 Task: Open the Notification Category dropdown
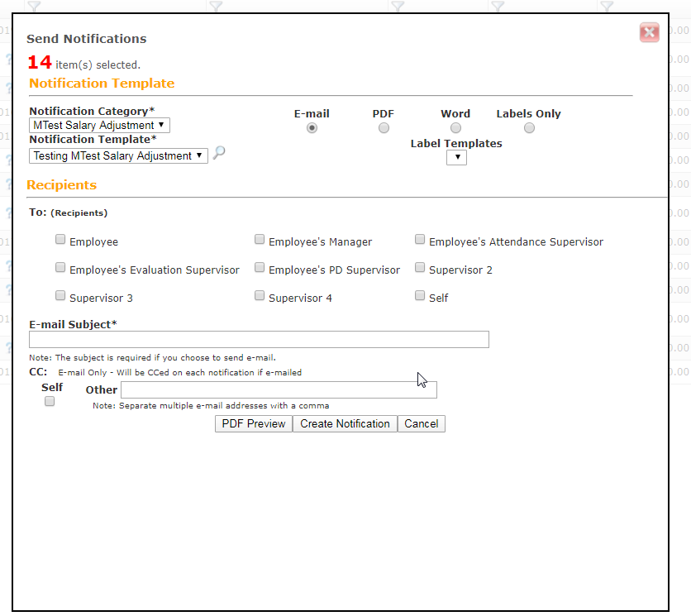coord(99,125)
